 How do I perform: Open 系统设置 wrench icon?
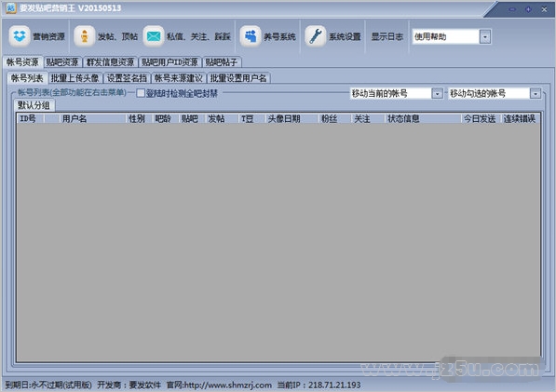coord(315,36)
